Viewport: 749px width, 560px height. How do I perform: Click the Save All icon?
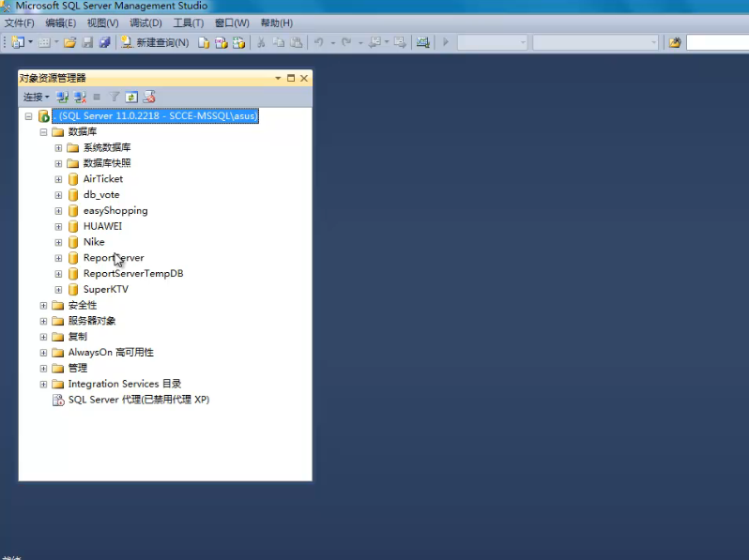tap(104, 42)
